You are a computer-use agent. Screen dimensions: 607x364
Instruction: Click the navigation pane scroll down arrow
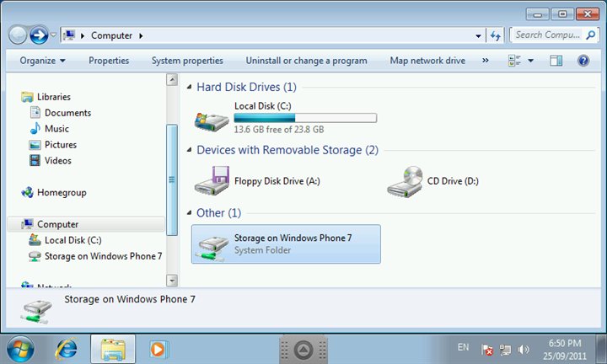pyautogui.click(x=172, y=280)
